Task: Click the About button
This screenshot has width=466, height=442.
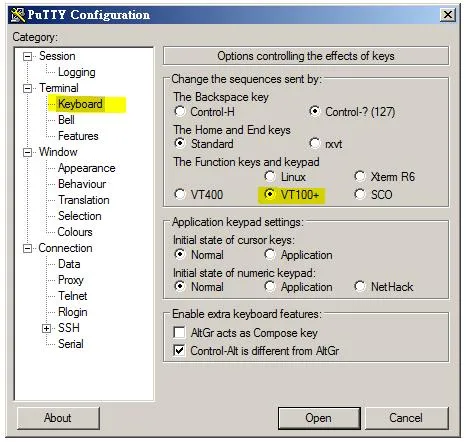Action: (x=58, y=418)
